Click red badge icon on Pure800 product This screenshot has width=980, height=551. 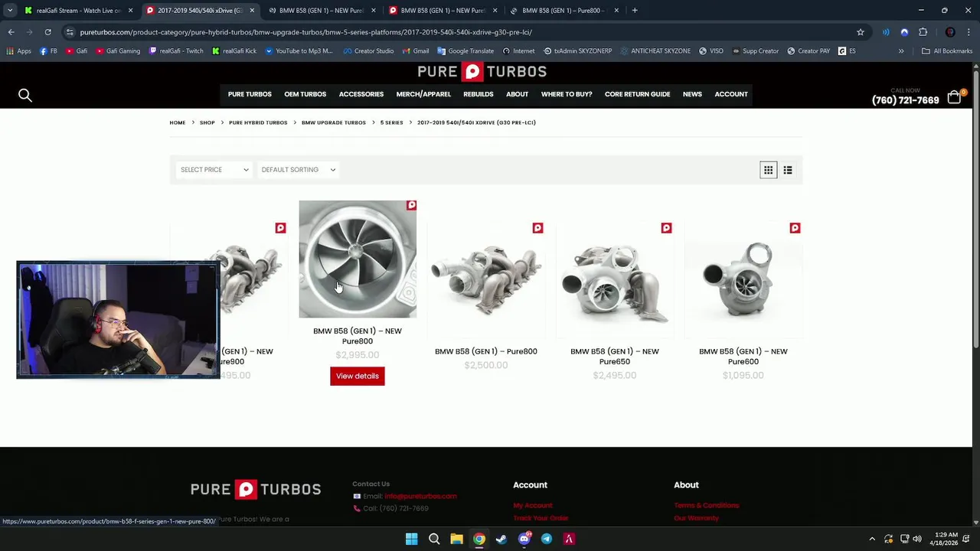[537, 228]
